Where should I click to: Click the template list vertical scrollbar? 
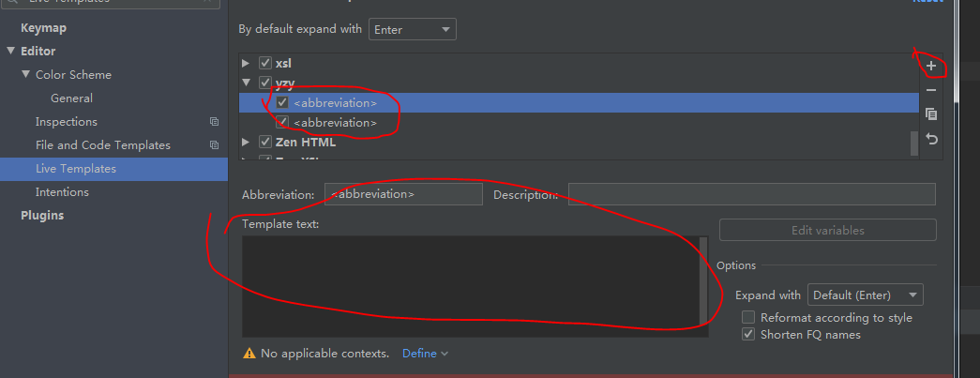[914, 144]
